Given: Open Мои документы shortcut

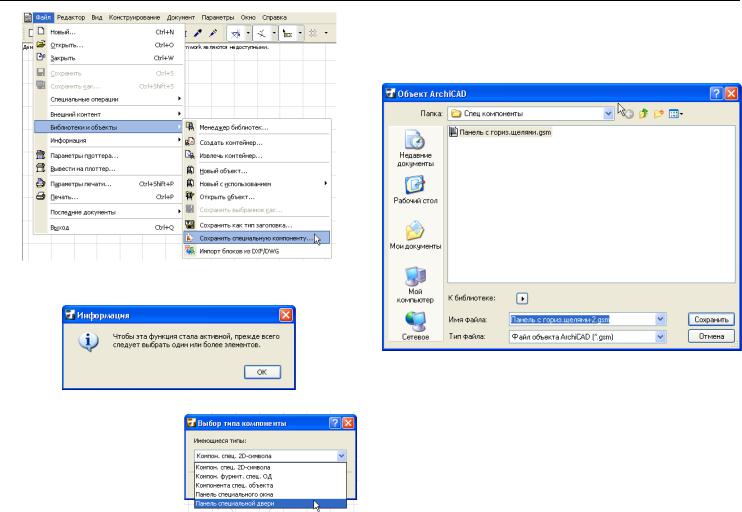Looking at the screenshot, I should tap(415, 235).
